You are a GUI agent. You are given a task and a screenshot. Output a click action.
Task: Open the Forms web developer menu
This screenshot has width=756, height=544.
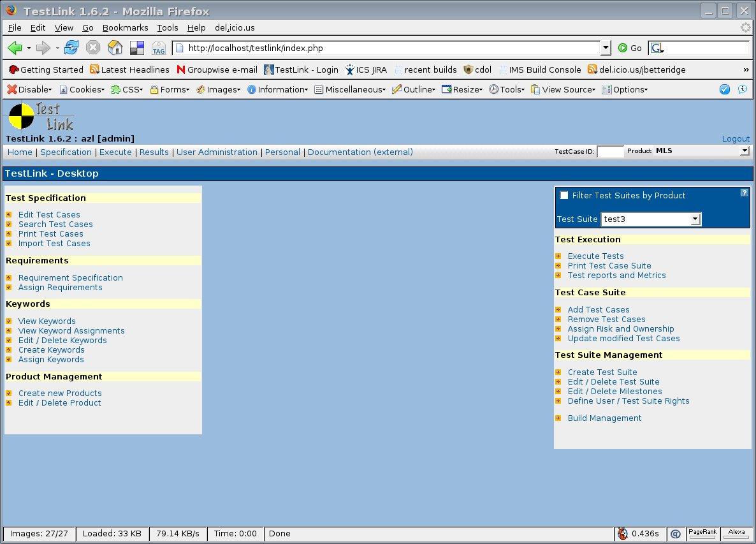[170, 89]
